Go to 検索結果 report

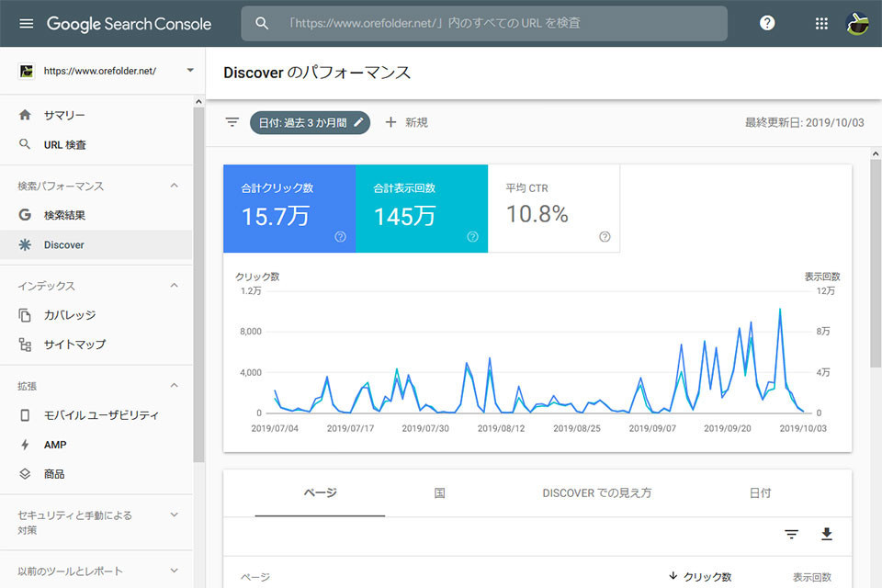click(x=96, y=215)
